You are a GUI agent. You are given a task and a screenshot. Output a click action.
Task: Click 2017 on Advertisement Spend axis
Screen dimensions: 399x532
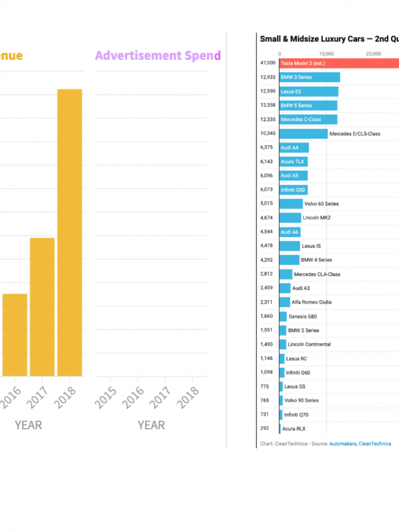[x=160, y=398]
